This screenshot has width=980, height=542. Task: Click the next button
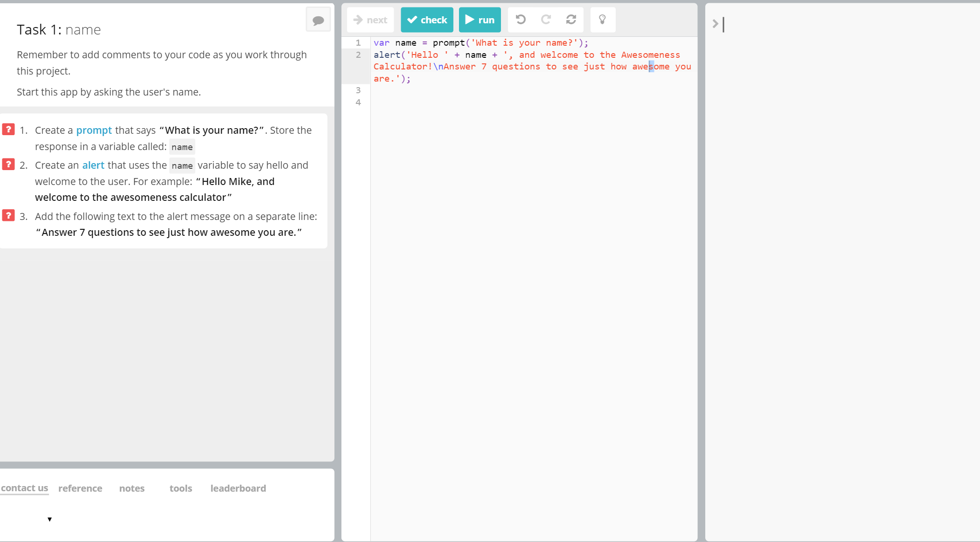coord(370,20)
